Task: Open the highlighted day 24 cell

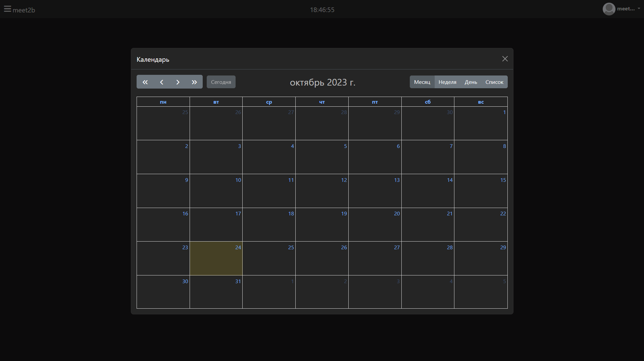Action: pos(216,258)
